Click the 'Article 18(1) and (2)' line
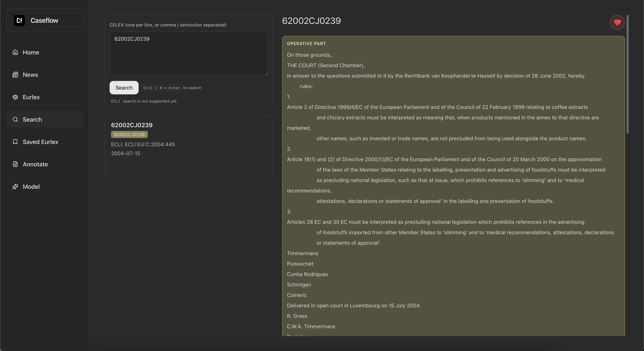 click(444, 159)
